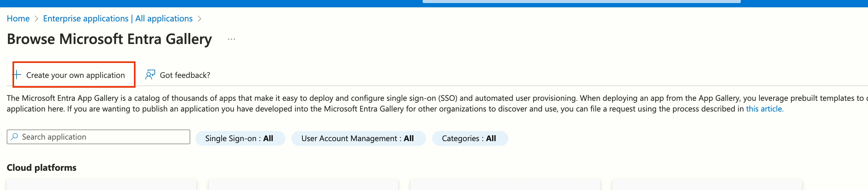
Task: Select the rightmost Cloud platforms card
Action: (708, 187)
